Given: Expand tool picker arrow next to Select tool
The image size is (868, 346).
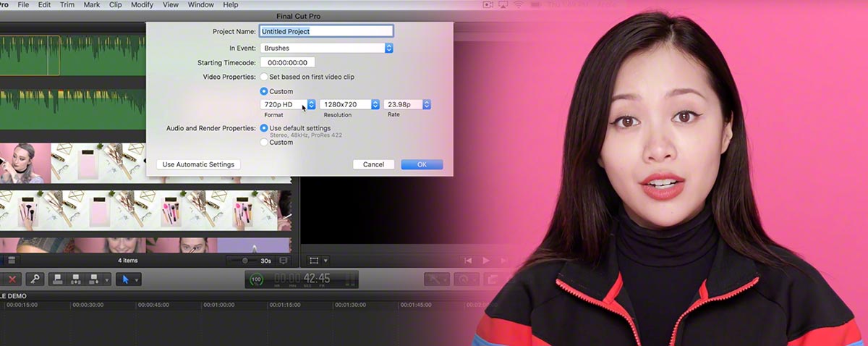Looking at the screenshot, I should tap(137, 279).
